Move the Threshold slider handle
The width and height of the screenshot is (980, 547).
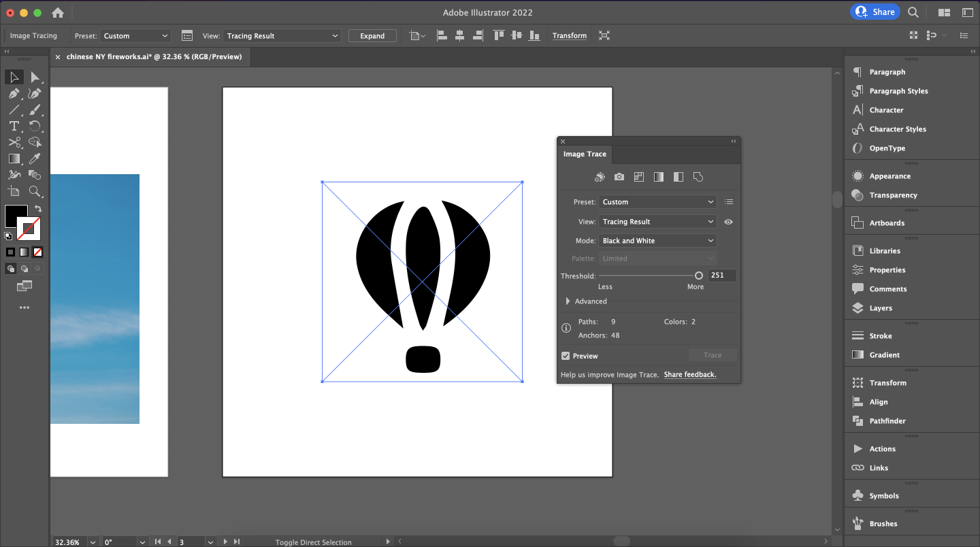point(699,276)
